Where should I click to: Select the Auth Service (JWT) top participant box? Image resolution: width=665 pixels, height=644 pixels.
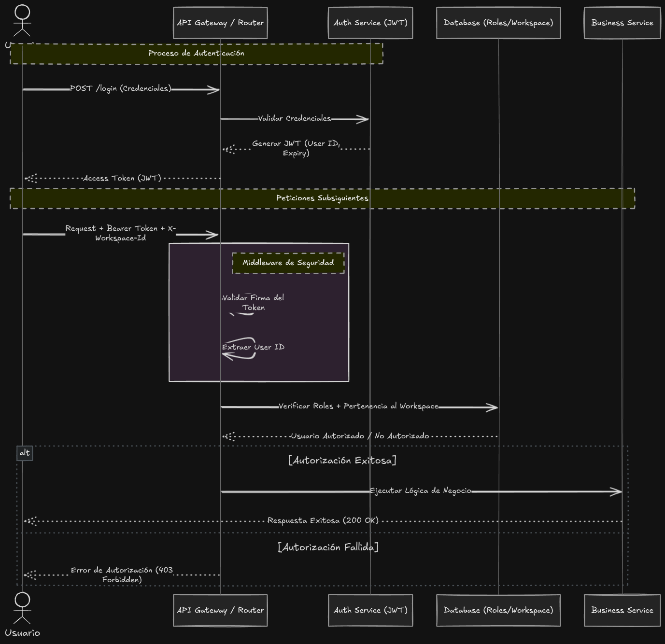(x=370, y=22)
